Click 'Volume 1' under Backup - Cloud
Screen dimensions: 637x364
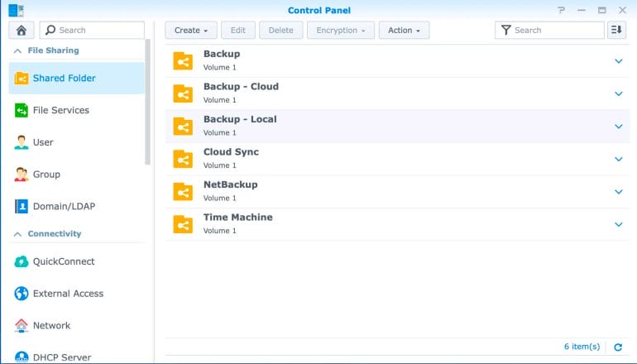tap(220, 100)
